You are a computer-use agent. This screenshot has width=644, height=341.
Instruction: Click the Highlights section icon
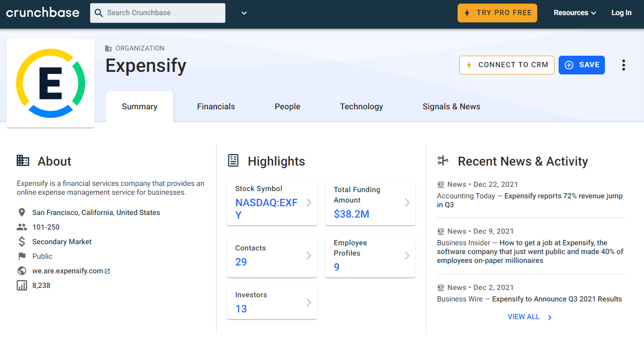tap(233, 161)
